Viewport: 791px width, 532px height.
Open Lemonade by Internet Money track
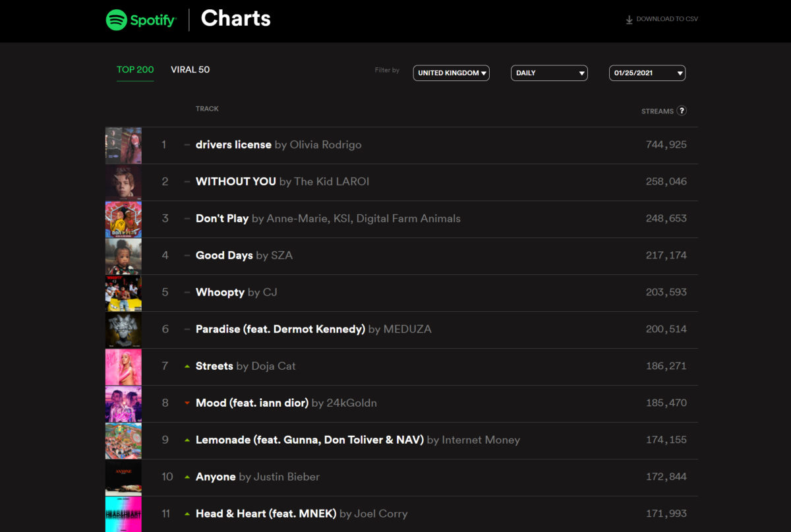click(309, 440)
